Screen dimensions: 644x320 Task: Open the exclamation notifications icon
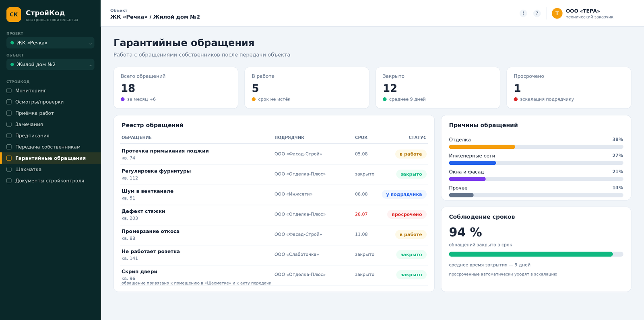[523, 13]
